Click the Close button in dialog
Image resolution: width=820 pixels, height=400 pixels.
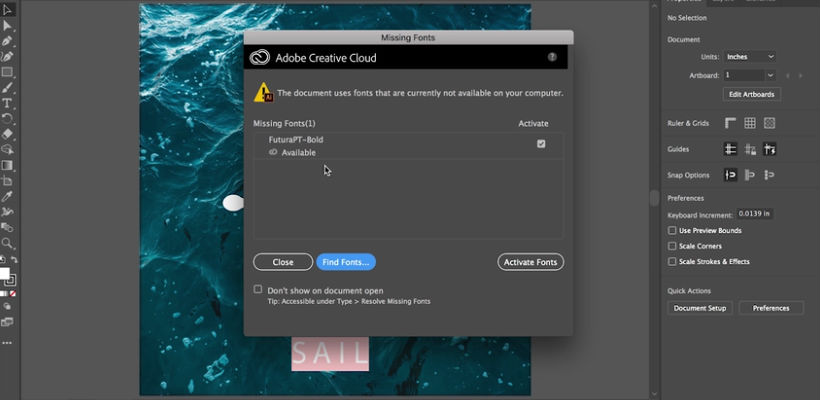283,262
